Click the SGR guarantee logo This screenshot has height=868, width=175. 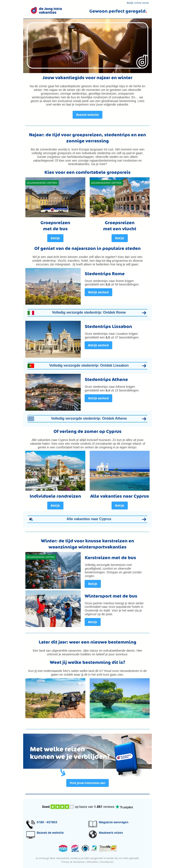(75, 848)
